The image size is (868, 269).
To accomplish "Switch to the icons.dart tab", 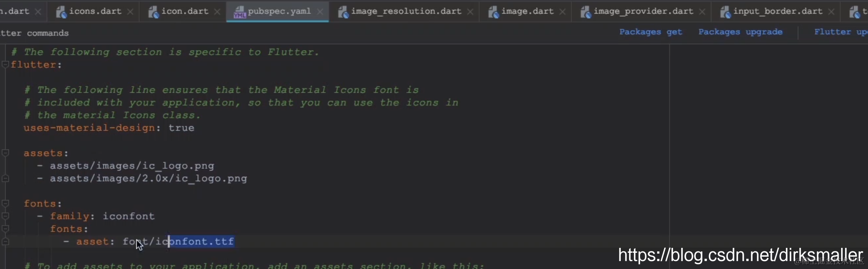I will coord(95,11).
